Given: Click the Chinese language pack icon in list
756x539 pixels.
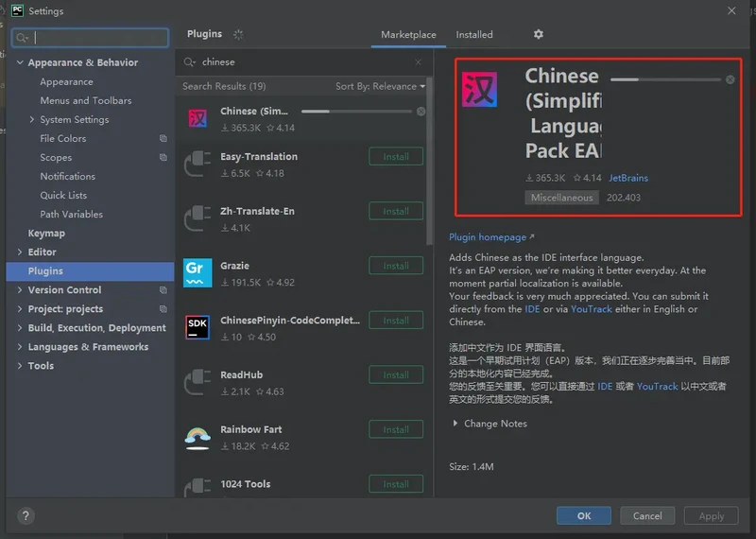Looking at the screenshot, I should (198, 118).
